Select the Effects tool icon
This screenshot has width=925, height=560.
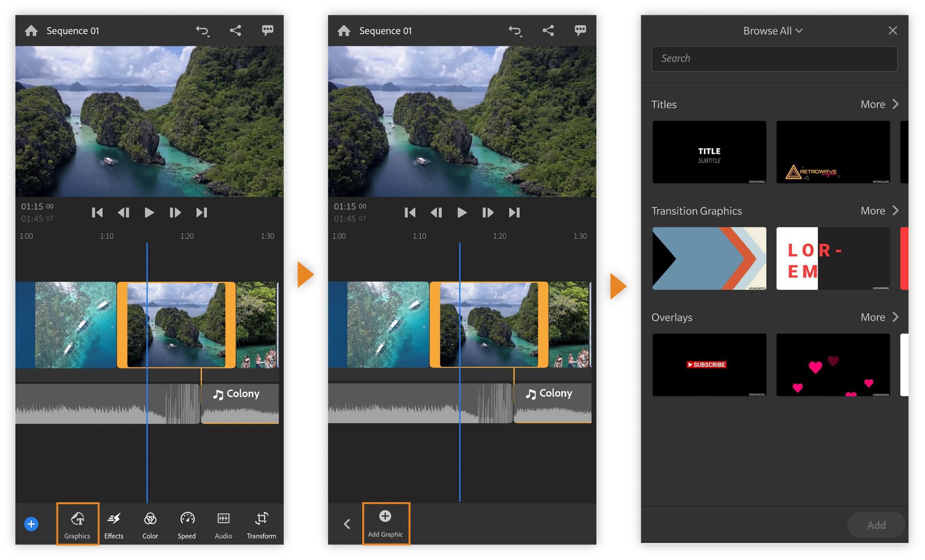(114, 524)
